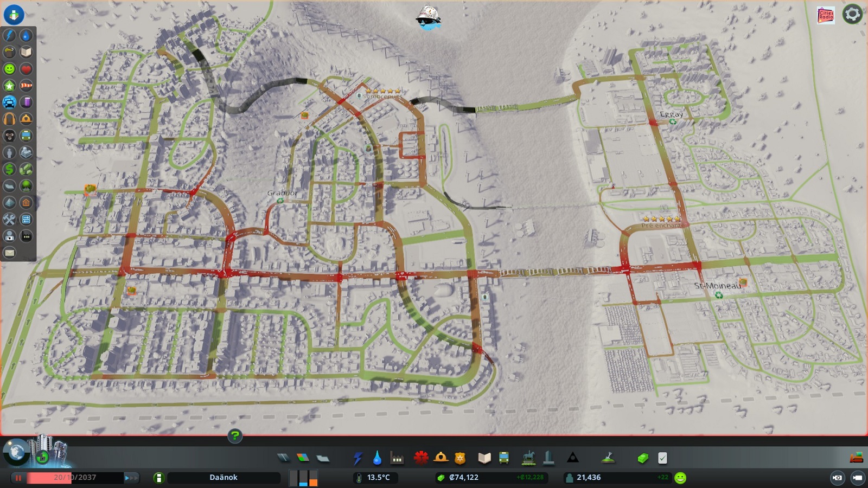Open the Police department build menu
868x488 pixels.
click(x=460, y=458)
